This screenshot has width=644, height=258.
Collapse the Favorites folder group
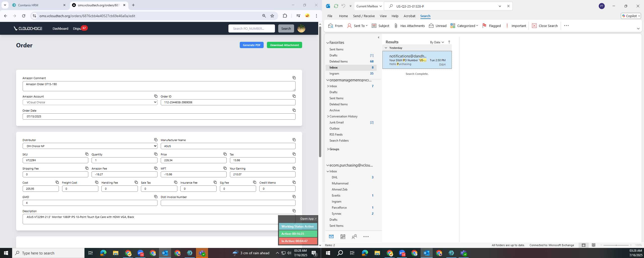pos(328,43)
